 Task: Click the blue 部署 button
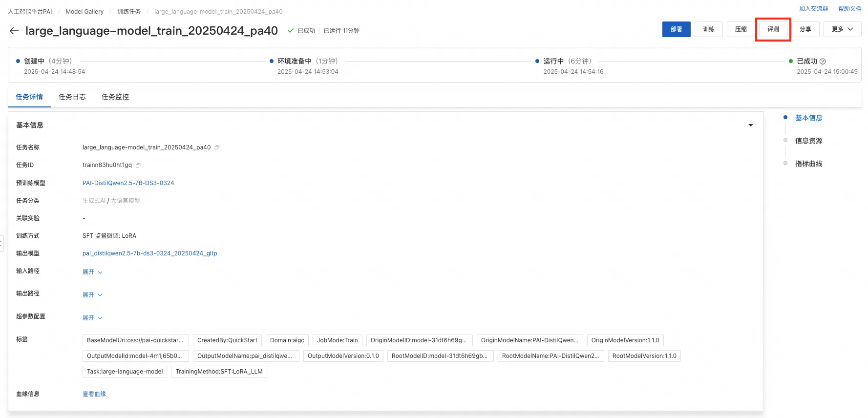(x=677, y=29)
